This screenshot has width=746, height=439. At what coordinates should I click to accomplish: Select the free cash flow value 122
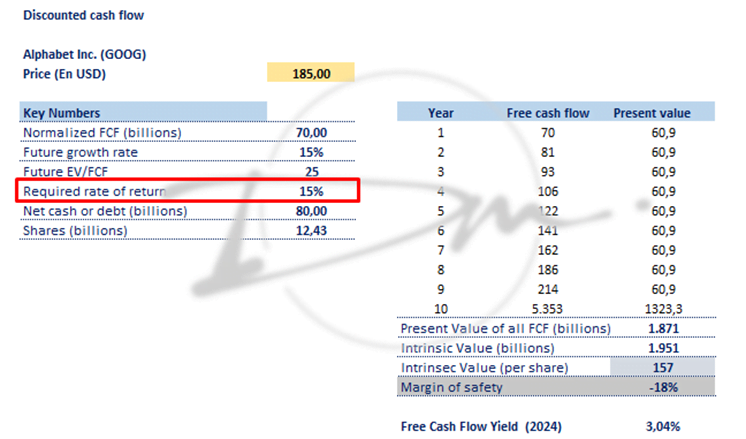[x=548, y=211]
